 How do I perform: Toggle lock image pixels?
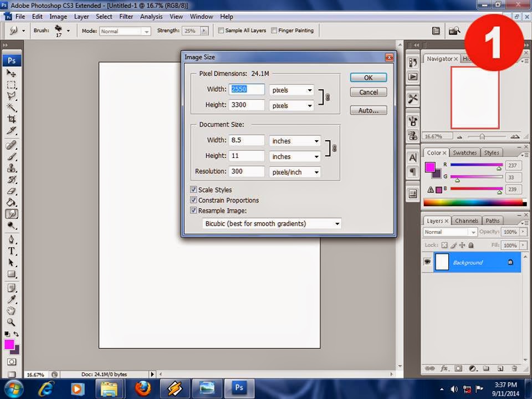[453, 245]
